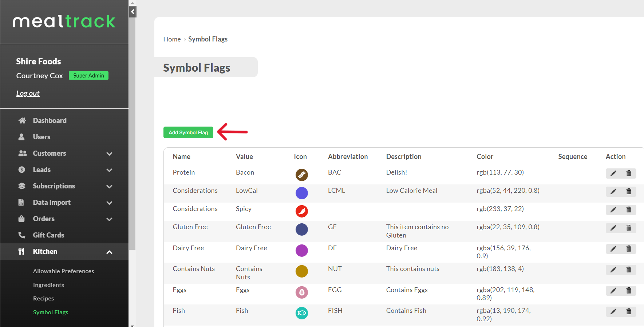
Task: Edit the Gluten Free symbol flag
Action: (x=613, y=228)
